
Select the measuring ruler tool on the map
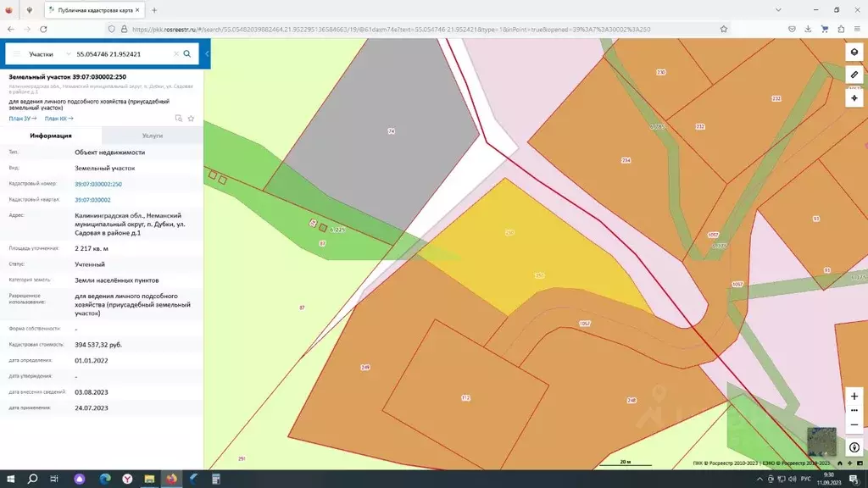pyautogui.click(x=854, y=75)
